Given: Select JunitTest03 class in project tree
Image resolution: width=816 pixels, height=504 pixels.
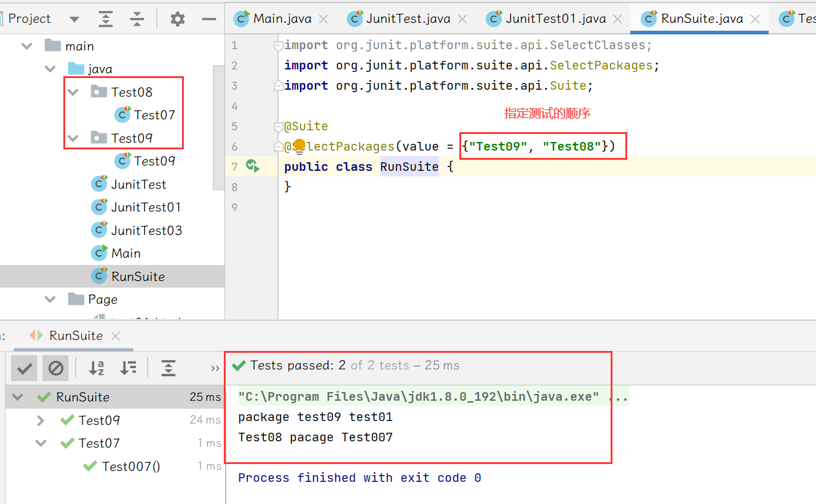Looking at the screenshot, I should pos(137,230).
